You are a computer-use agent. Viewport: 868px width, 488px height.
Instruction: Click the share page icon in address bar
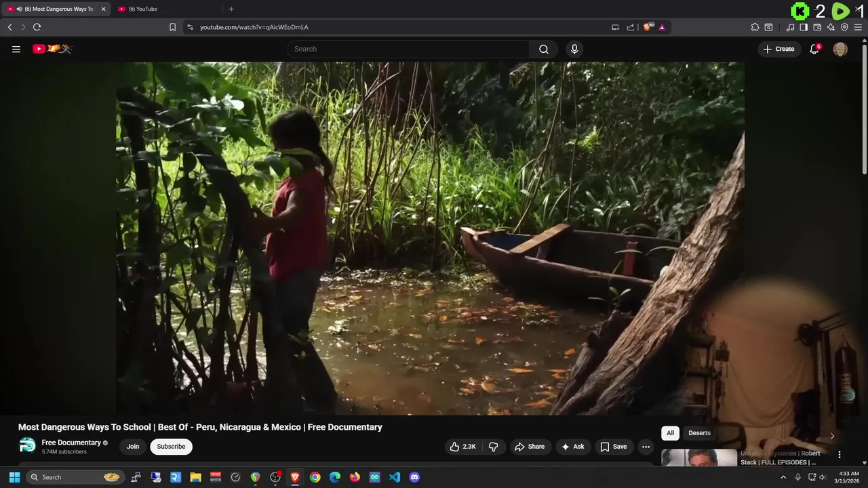pyautogui.click(x=631, y=27)
